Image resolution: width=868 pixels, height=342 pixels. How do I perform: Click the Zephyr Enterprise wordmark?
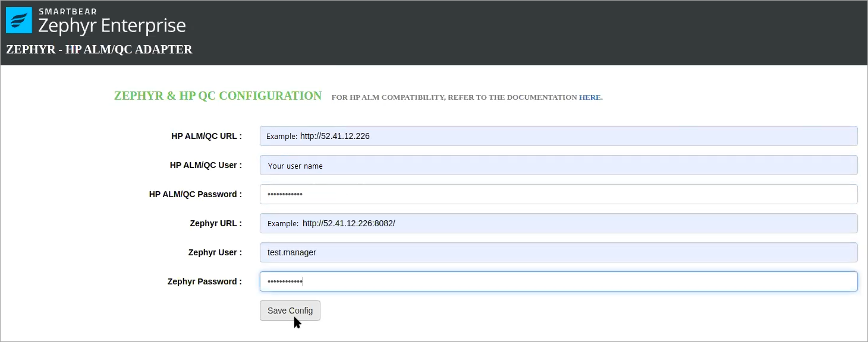point(112,26)
